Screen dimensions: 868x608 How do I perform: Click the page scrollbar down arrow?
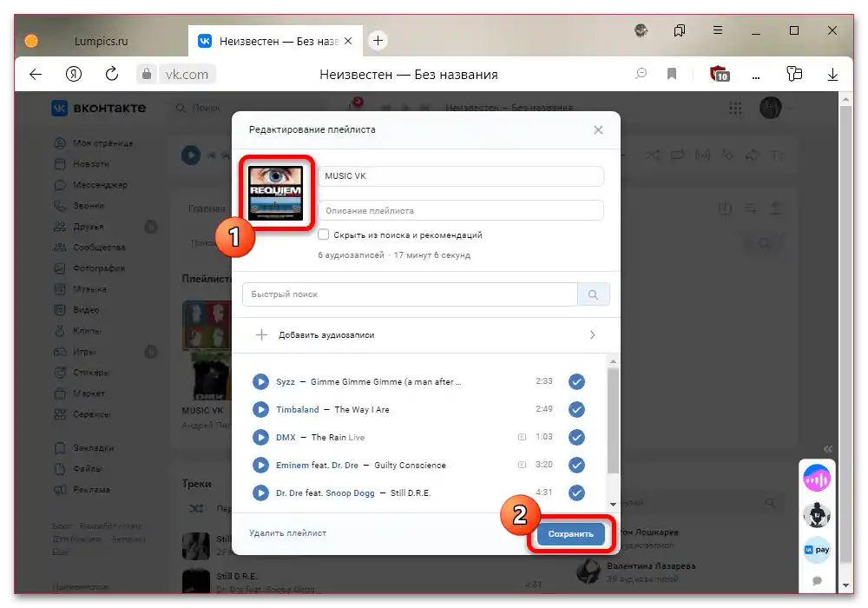point(845,585)
